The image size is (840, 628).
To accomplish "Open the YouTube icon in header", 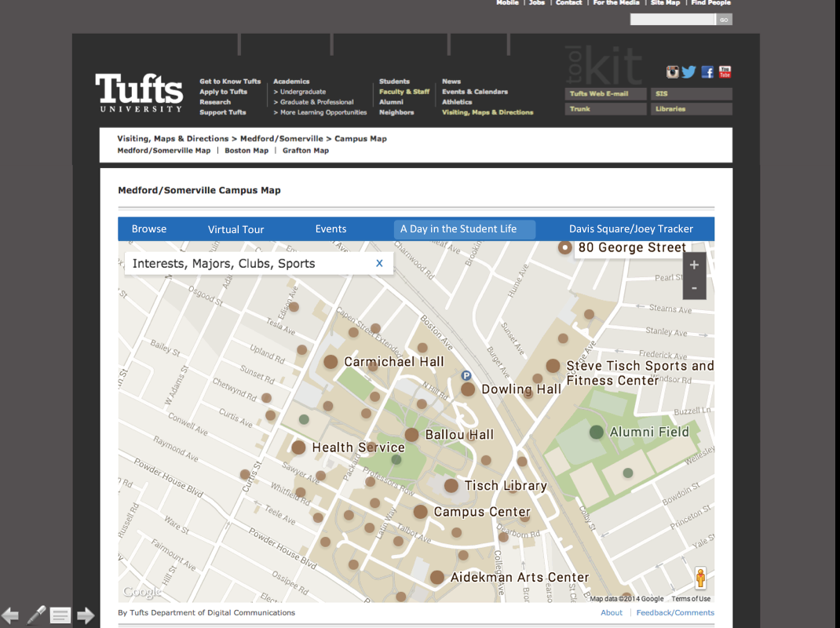I will click(x=725, y=72).
